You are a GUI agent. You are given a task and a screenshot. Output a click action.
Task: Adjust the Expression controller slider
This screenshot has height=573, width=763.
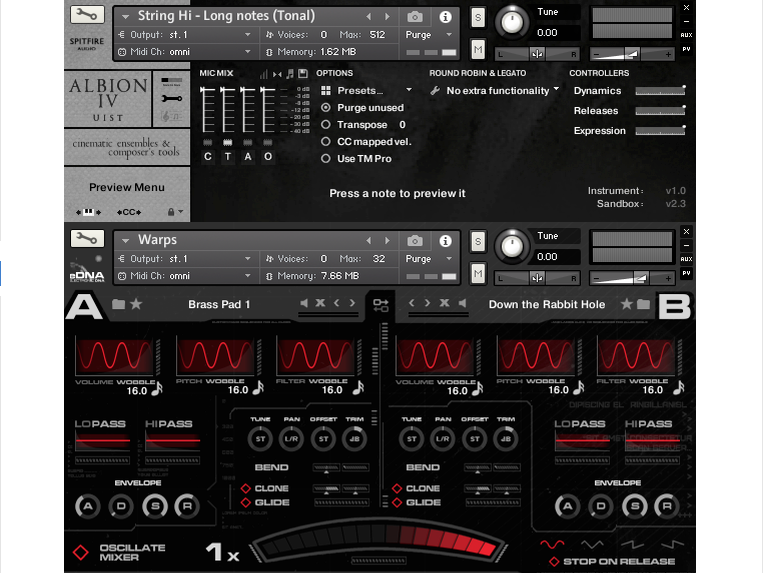pos(660,130)
